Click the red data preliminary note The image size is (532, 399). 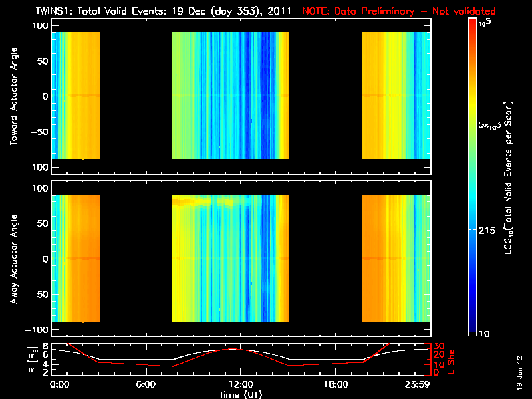click(x=399, y=11)
